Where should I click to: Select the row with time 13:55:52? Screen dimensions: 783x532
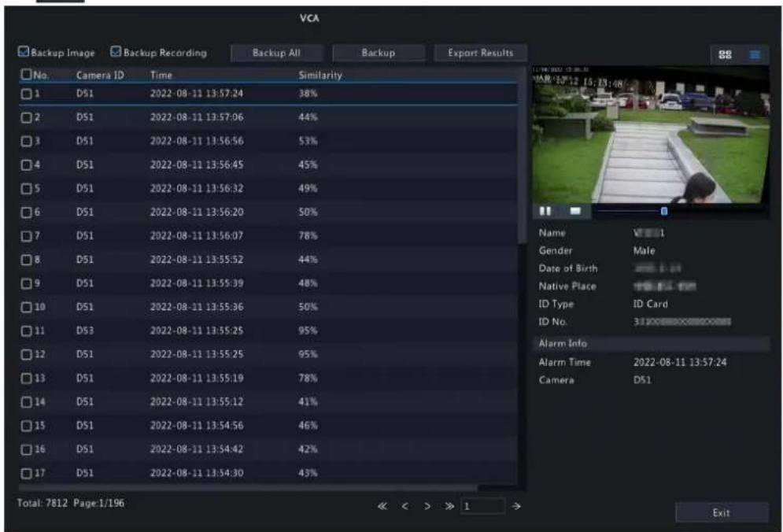268,260
